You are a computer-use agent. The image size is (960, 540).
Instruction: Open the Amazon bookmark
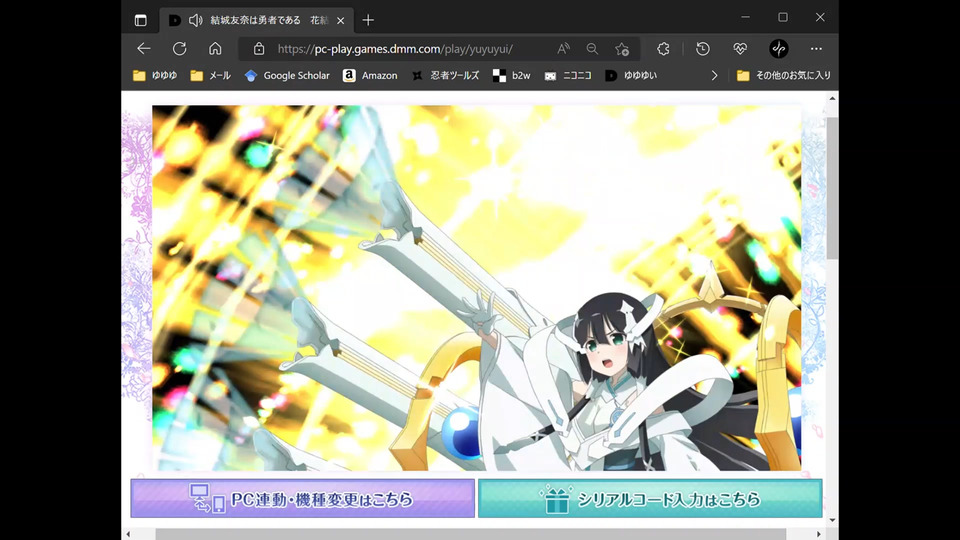click(x=370, y=75)
